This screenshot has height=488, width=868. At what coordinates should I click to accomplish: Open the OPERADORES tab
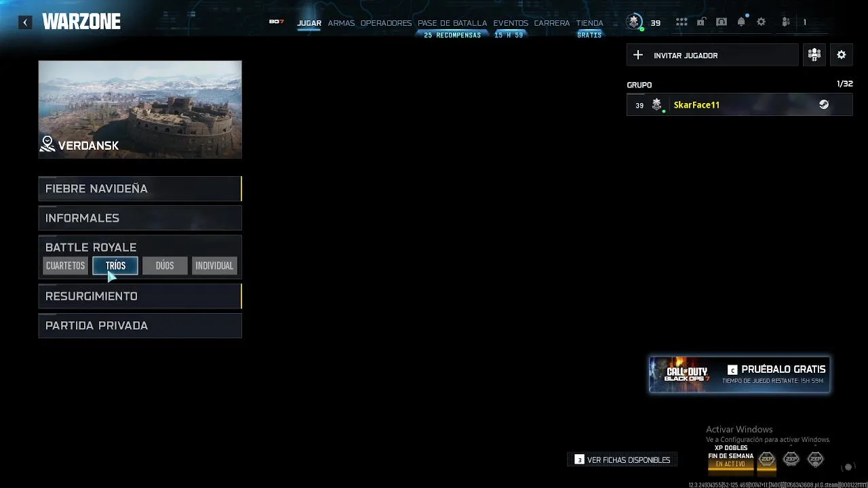click(386, 23)
